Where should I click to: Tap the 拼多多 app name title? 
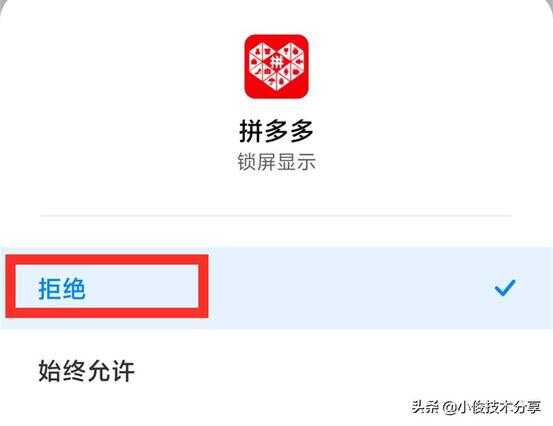point(276,131)
